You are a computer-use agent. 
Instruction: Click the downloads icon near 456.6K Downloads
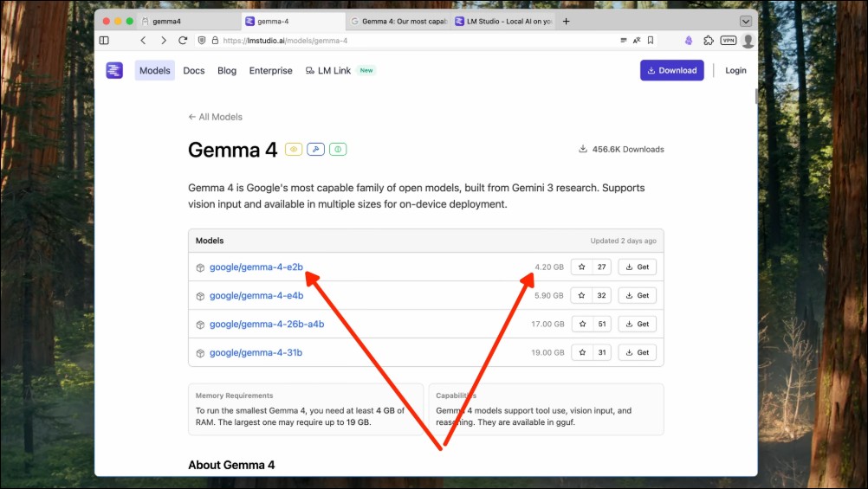click(583, 149)
